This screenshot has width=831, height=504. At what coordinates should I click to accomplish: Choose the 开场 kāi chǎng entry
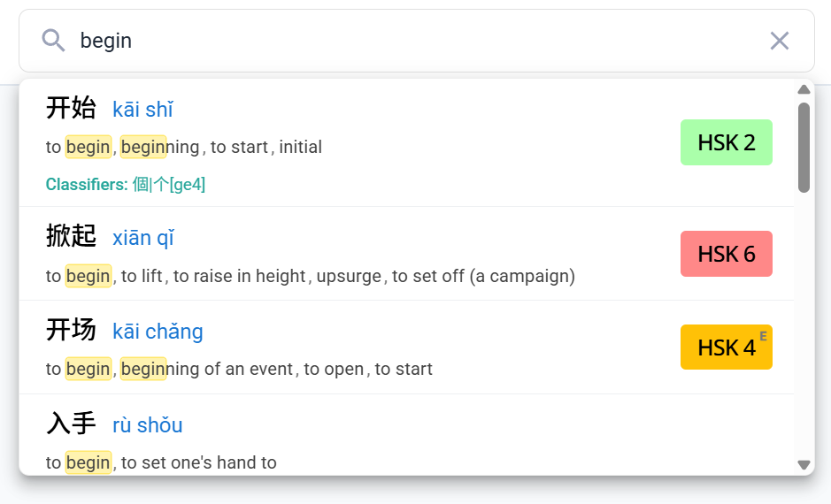pyautogui.click(x=406, y=347)
